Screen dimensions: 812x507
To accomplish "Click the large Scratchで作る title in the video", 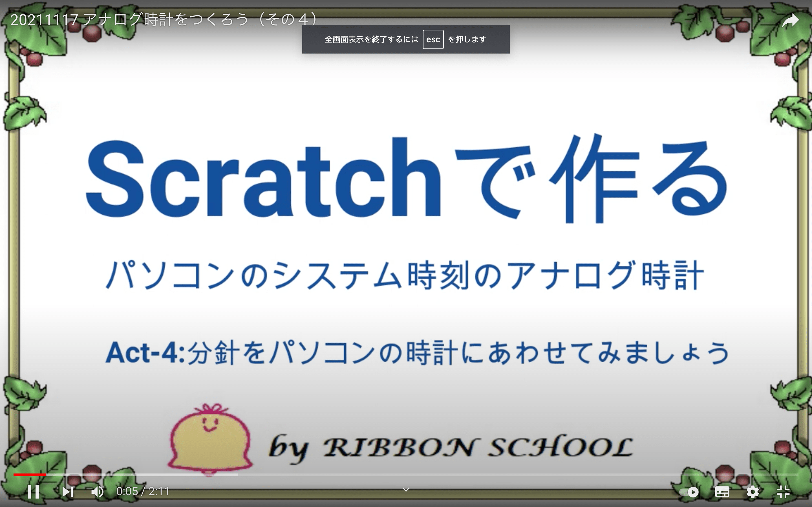I will (406, 178).
